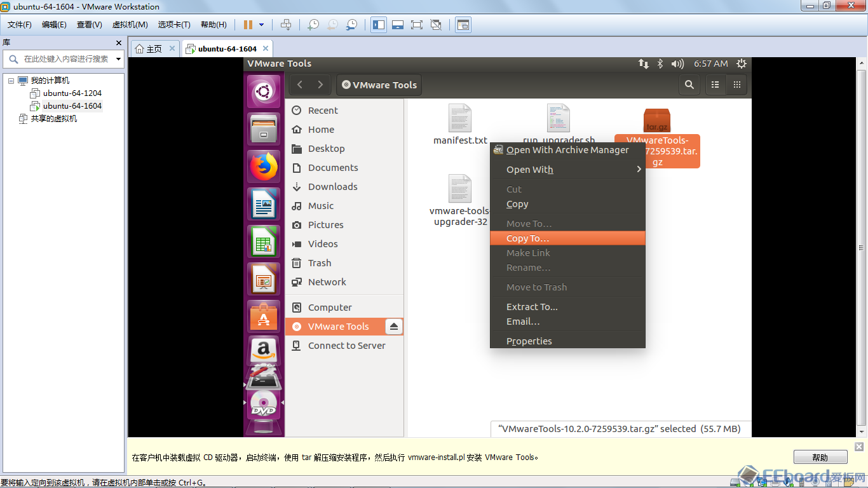Image resolution: width=868 pixels, height=488 pixels.
Task: Open the library search dropdown arrow
Action: (x=118, y=59)
